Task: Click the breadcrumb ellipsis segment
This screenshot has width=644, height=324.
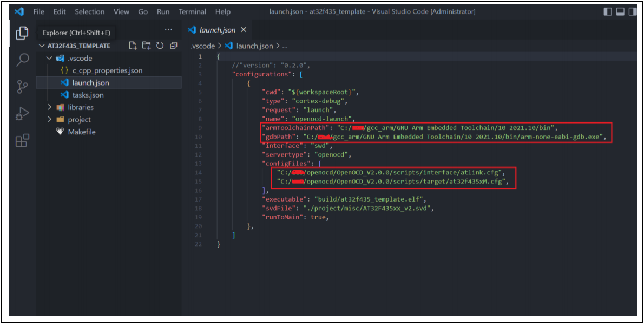Action: pos(285,46)
